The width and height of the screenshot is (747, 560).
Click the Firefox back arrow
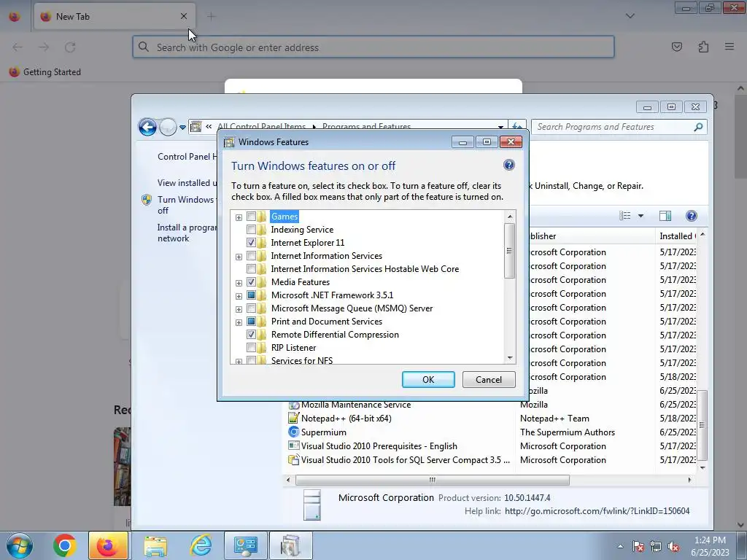18,47
